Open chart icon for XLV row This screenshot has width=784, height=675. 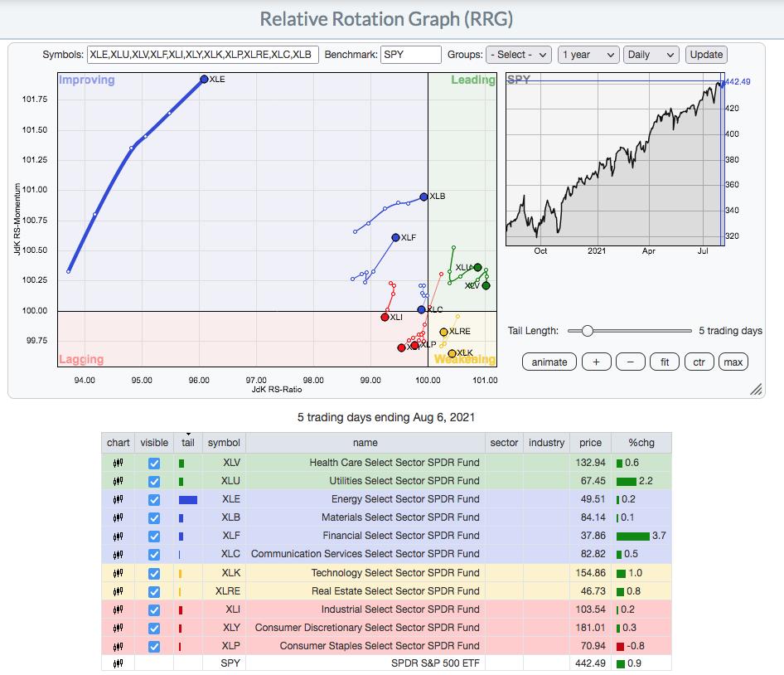tap(118, 463)
